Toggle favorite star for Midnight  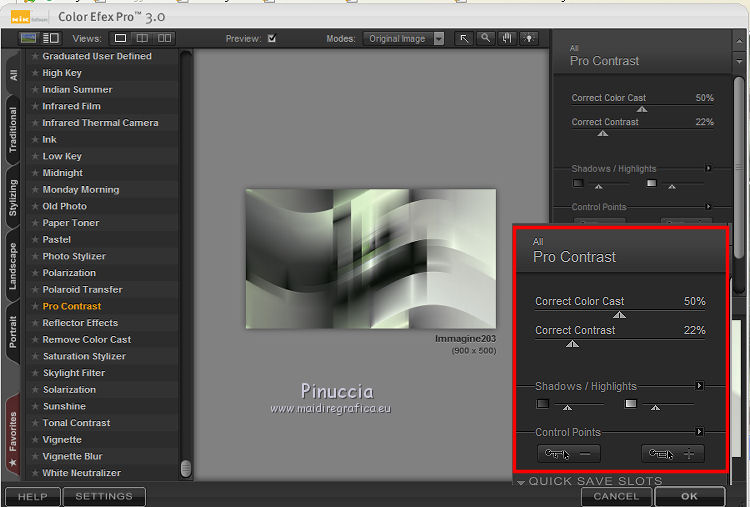click(35, 173)
